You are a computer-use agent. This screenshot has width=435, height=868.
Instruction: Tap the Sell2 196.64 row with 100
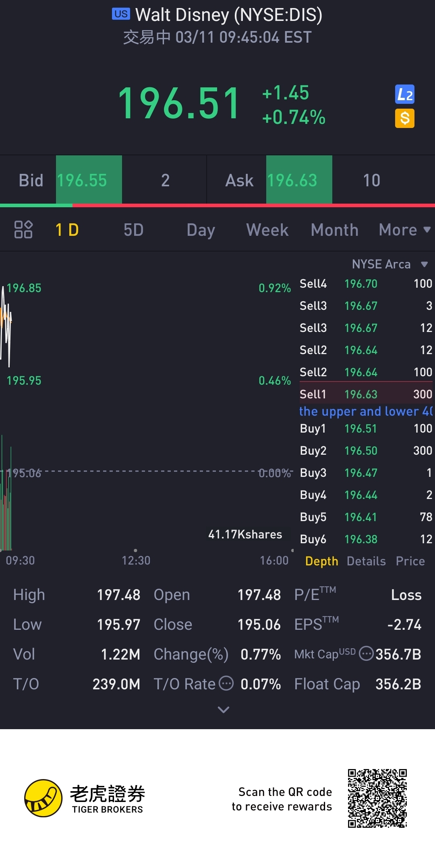366,371
